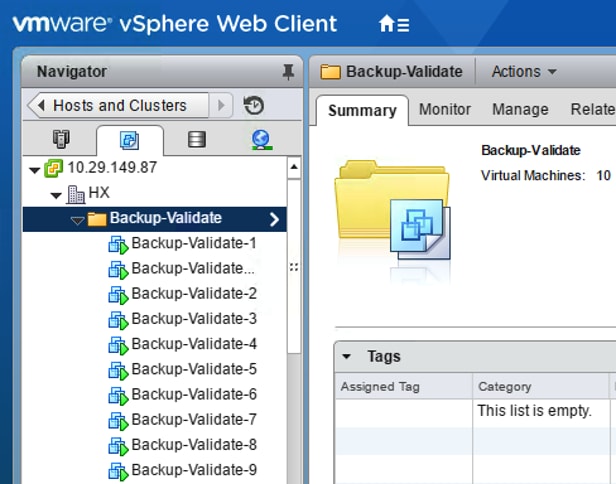This screenshot has width=616, height=484.
Task: Open the Monitor tab
Action: pyautogui.click(x=445, y=109)
